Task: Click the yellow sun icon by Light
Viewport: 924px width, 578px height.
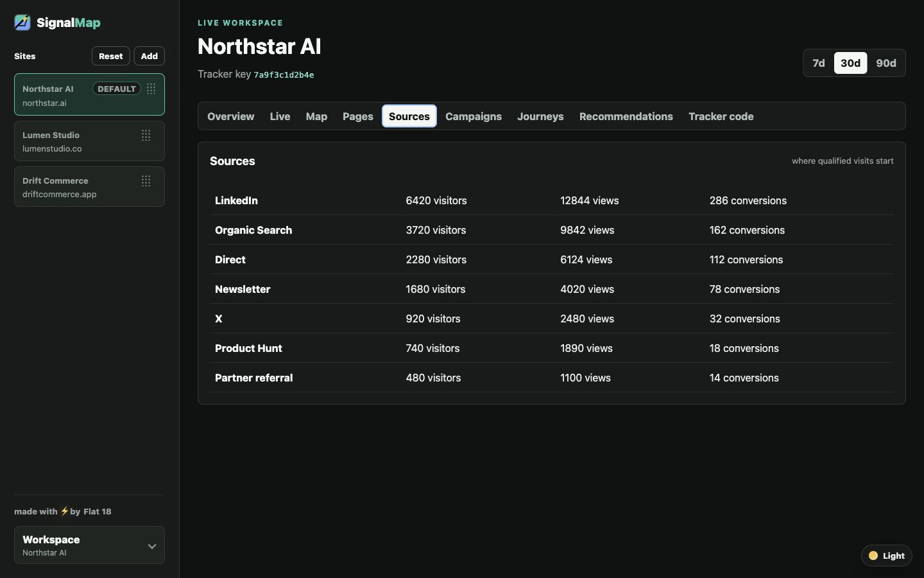Action: pyautogui.click(x=873, y=556)
